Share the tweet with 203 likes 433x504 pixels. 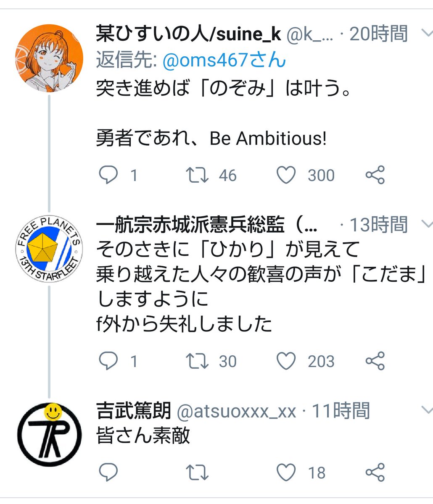375,361
